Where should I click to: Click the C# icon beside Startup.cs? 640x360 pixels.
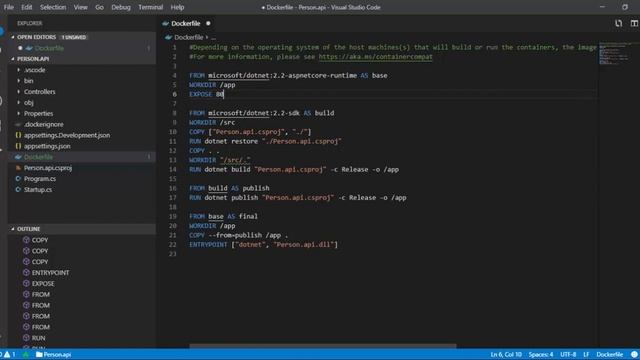point(18,189)
